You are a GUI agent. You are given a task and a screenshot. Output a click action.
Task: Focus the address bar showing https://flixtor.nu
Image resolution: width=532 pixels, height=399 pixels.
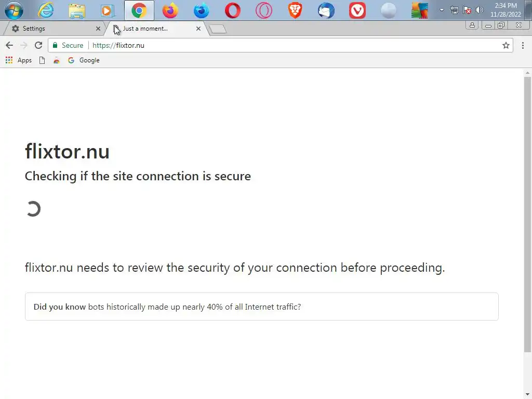tap(280, 45)
